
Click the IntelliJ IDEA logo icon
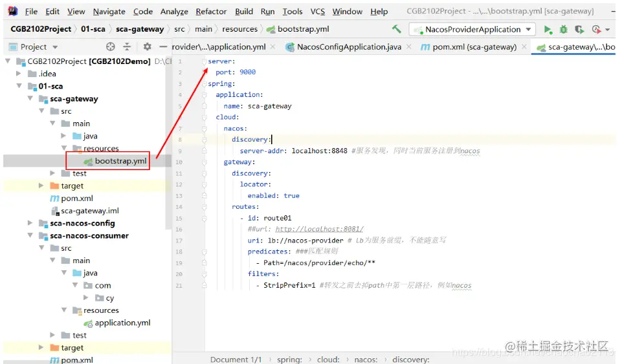(x=13, y=11)
